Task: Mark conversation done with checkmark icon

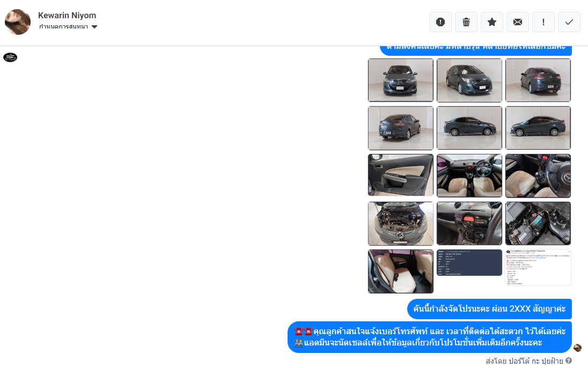Action: pos(569,22)
